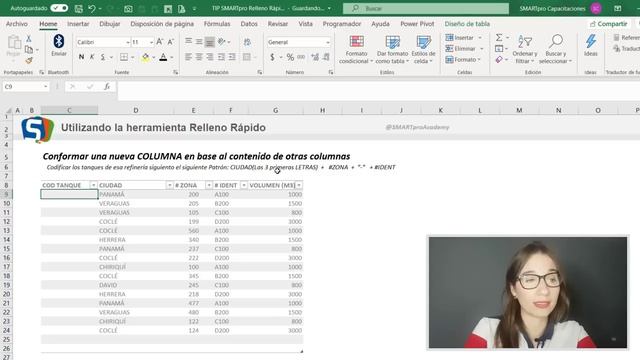
Task: Click the text orientation icon
Action: pos(222,42)
